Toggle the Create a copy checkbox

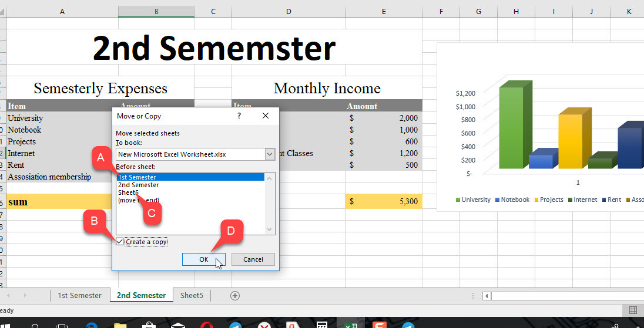click(x=119, y=242)
